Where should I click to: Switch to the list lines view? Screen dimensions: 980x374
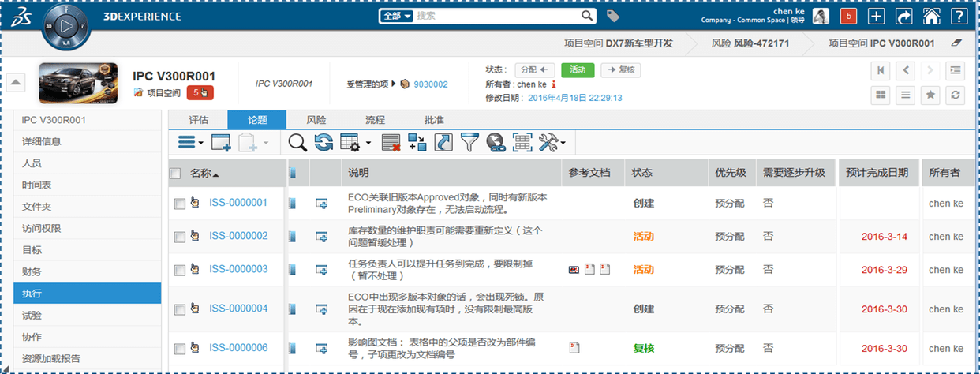tap(906, 95)
